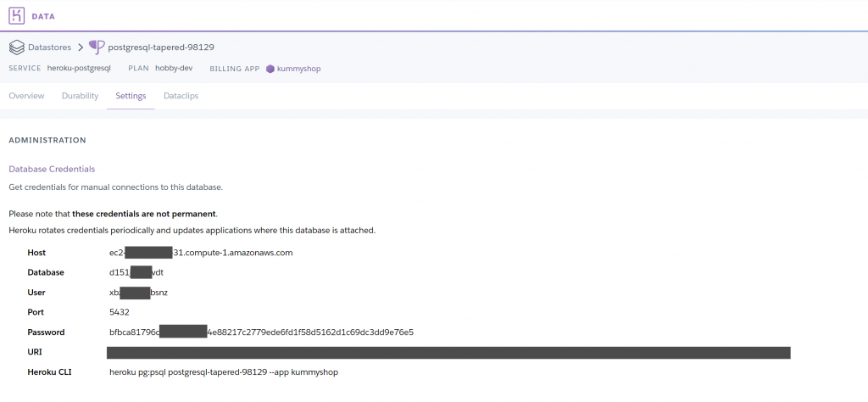
Task: Open the Dataclips tab
Action: pyautogui.click(x=181, y=96)
